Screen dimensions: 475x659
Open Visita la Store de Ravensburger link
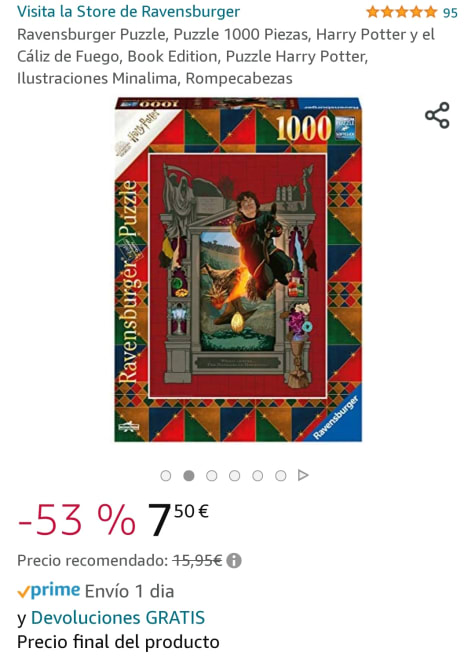click(128, 12)
